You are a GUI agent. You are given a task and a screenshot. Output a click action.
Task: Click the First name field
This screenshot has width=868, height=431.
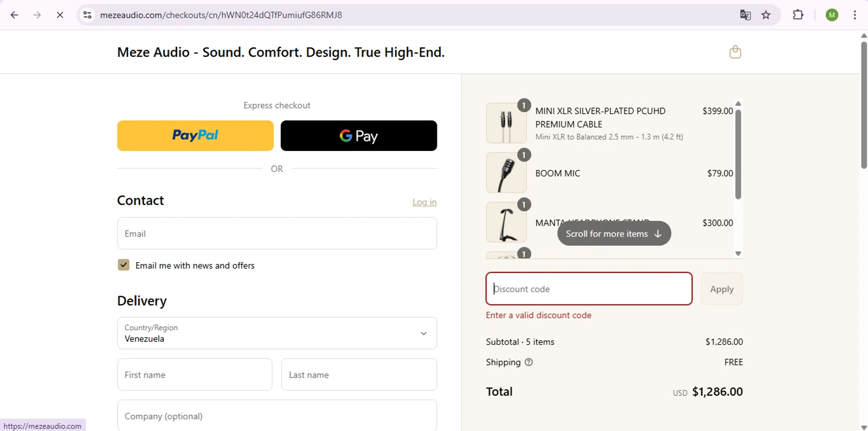(195, 374)
